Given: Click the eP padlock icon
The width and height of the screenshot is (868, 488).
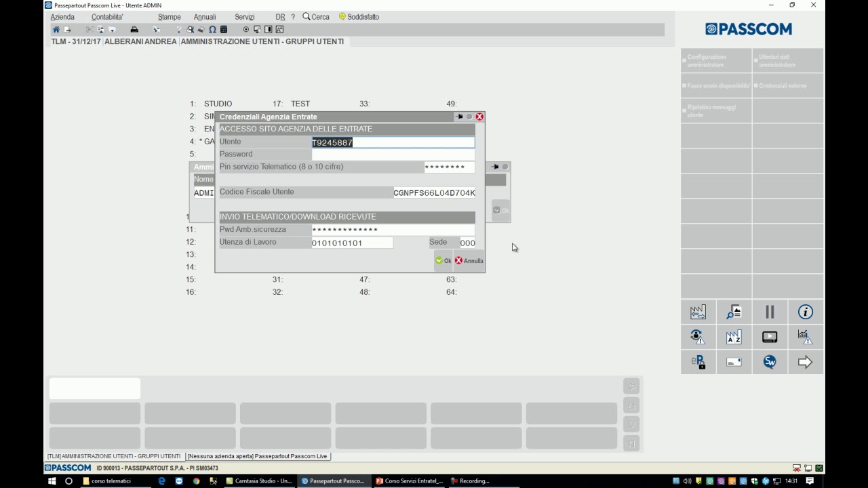Looking at the screenshot, I should click(x=698, y=362).
